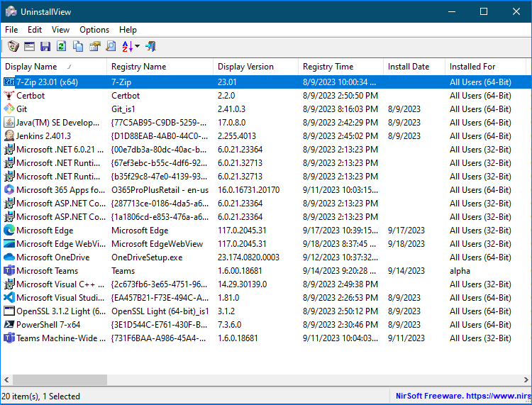
Task: Open the NirSoft Freeware link in status bar
Action: [463, 396]
